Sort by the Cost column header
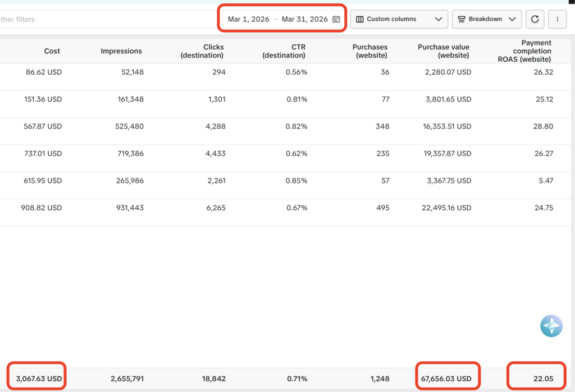Image resolution: width=575 pixels, height=392 pixels. pos(52,51)
